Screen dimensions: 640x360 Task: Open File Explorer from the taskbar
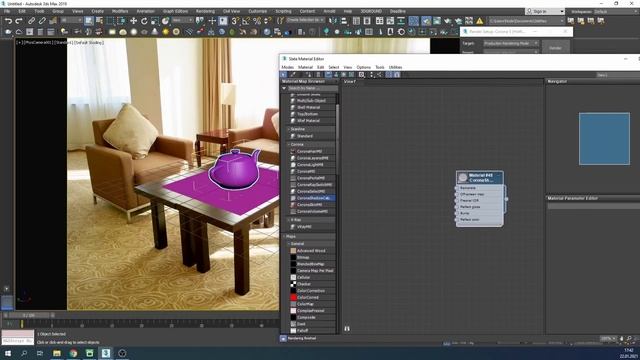(57, 353)
